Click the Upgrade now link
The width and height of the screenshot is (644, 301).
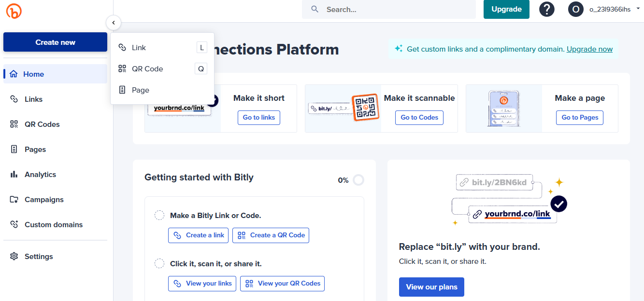(x=589, y=49)
